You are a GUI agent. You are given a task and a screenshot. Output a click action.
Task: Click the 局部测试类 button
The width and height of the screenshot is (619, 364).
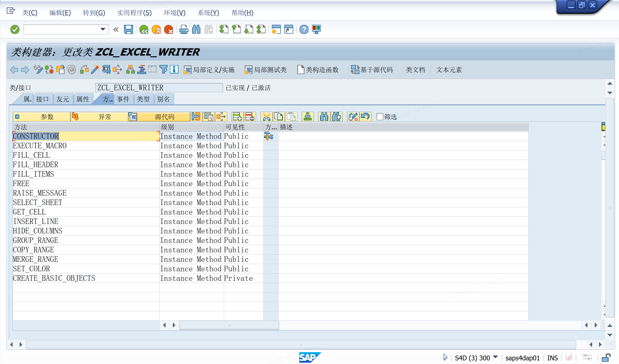click(x=266, y=70)
